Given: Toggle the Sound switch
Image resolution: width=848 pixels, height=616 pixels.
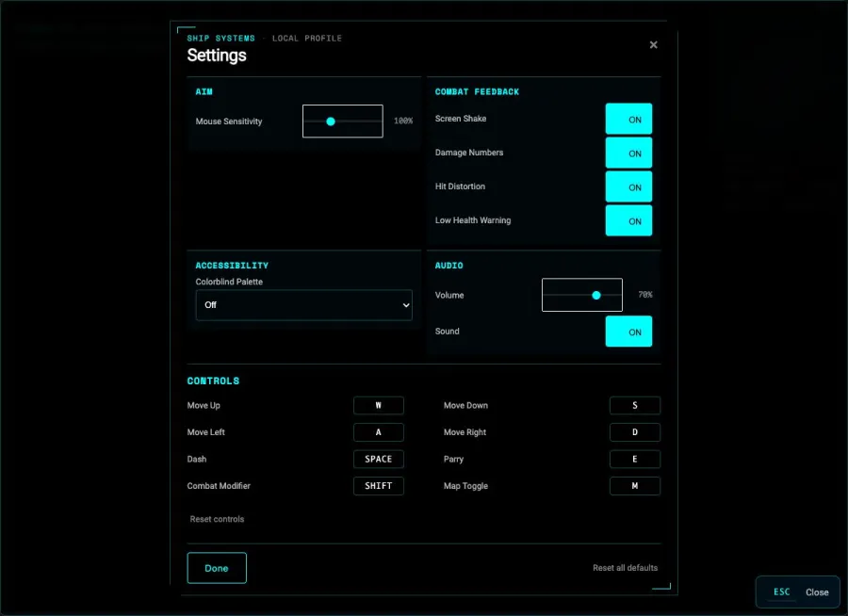Looking at the screenshot, I should click(628, 332).
